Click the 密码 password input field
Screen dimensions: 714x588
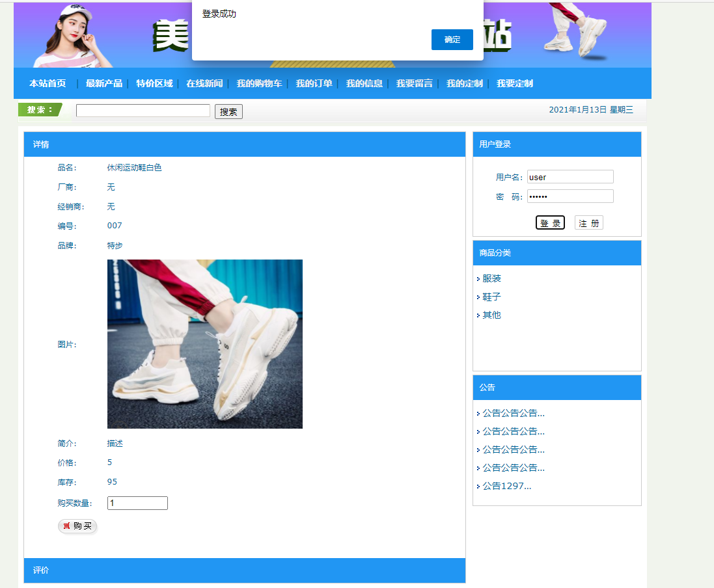(570, 196)
